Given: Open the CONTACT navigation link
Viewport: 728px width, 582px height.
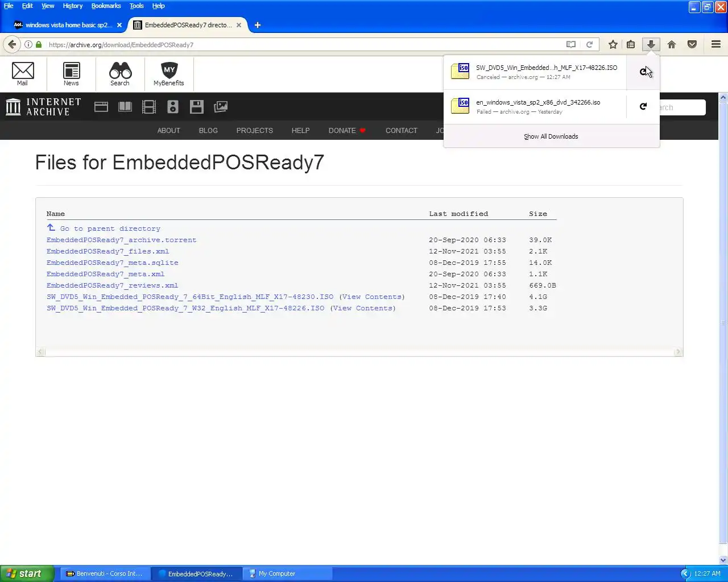Looking at the screenshot, I should (402, 130).
